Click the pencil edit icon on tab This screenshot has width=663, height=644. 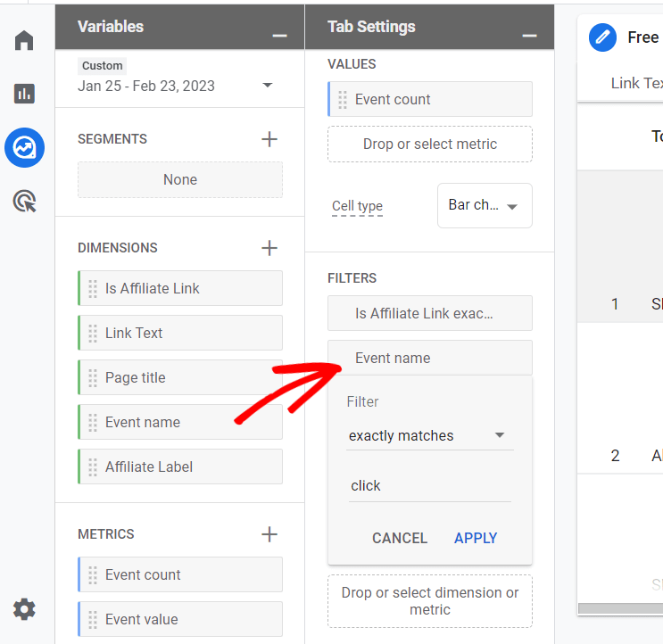(603, 37)
